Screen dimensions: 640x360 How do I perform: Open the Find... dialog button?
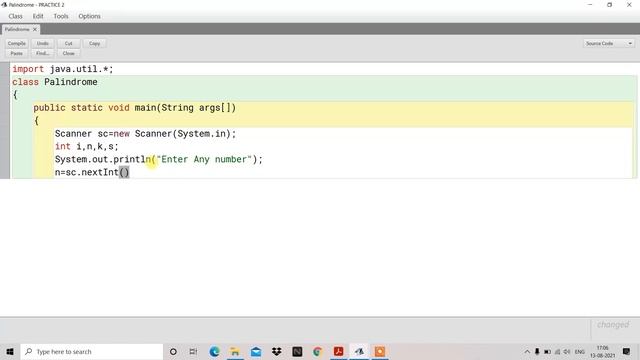pos(42,53)
